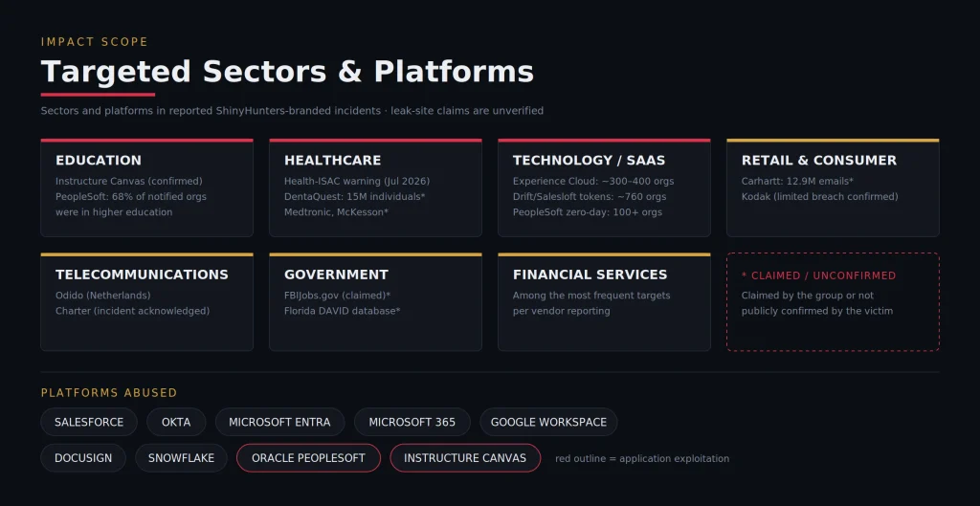The height and width of the screenshot is (506, 980).
Task: Click the Microsoft Entra pill
Action: (279, 422)
